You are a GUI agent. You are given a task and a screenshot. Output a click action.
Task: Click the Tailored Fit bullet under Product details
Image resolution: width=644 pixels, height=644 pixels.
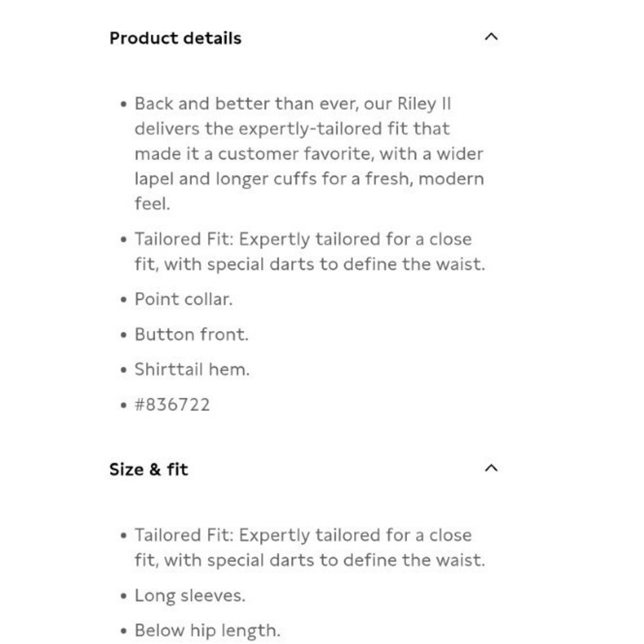310,251
